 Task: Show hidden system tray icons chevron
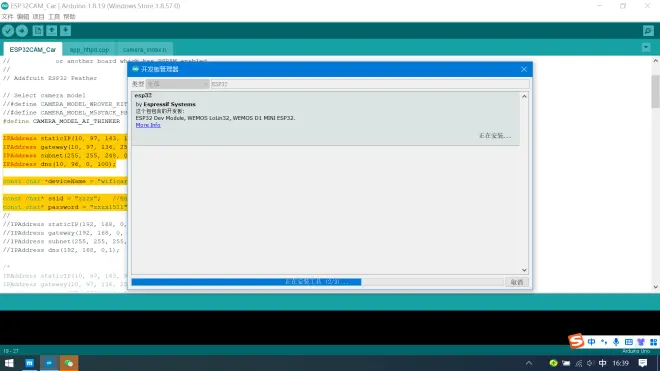click(529, 363)
